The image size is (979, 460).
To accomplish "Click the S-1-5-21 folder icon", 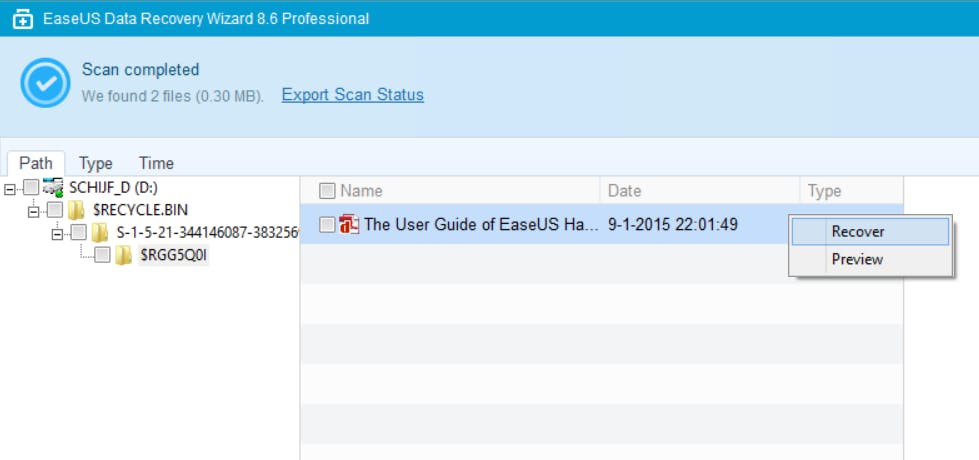I will (100, 233).
